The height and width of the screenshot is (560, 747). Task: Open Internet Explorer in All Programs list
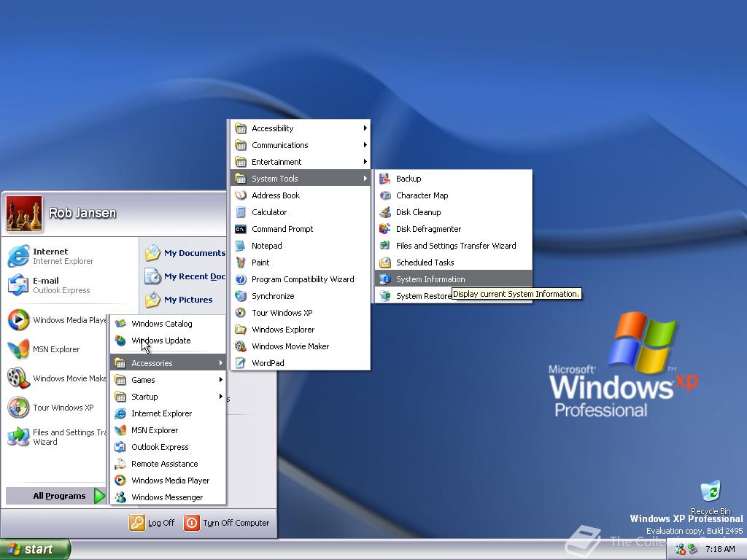(x=168, y=413)
